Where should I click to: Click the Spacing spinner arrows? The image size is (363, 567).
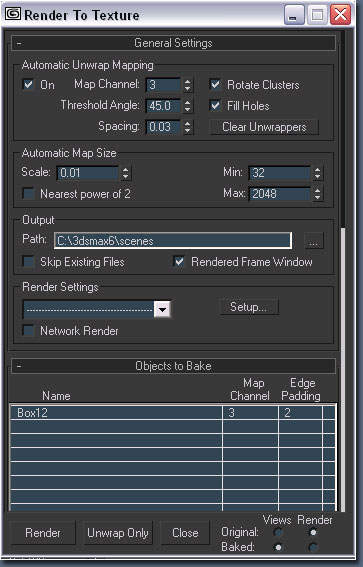[187, 127]
